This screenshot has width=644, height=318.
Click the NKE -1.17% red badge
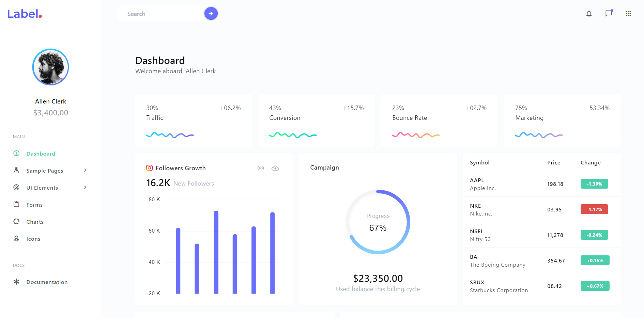coord(594,209)
